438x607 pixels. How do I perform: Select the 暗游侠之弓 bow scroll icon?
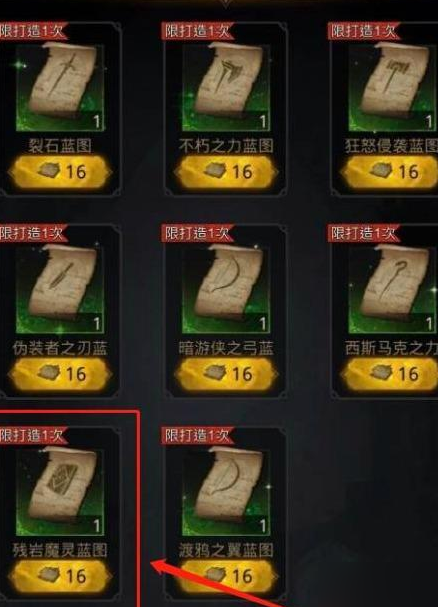click(226, 290)
